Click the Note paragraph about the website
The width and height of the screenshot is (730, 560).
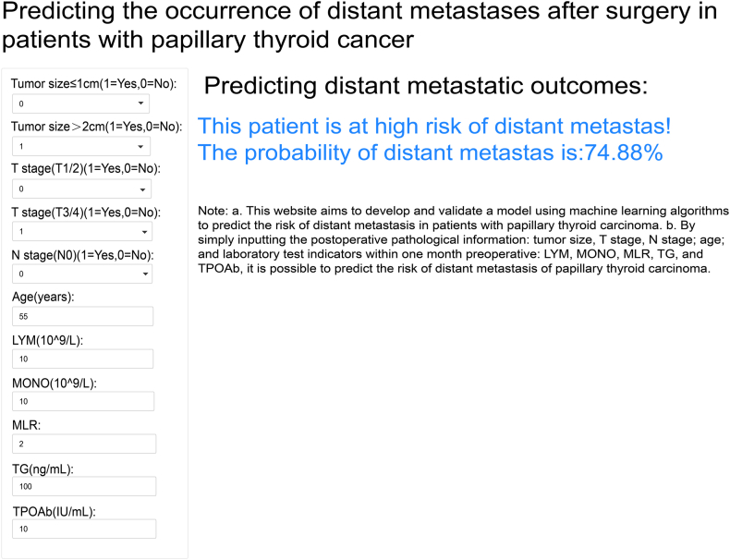[x=462, y=240]
